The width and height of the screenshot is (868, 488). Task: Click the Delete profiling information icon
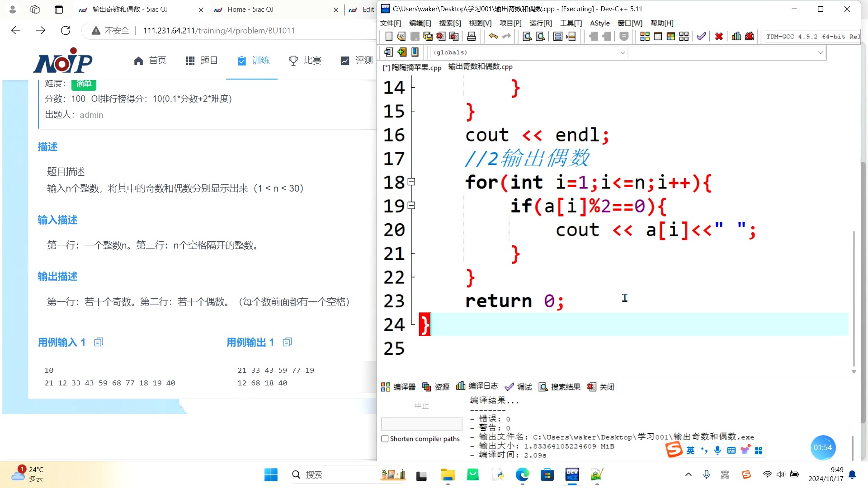[x=750, y=37]
